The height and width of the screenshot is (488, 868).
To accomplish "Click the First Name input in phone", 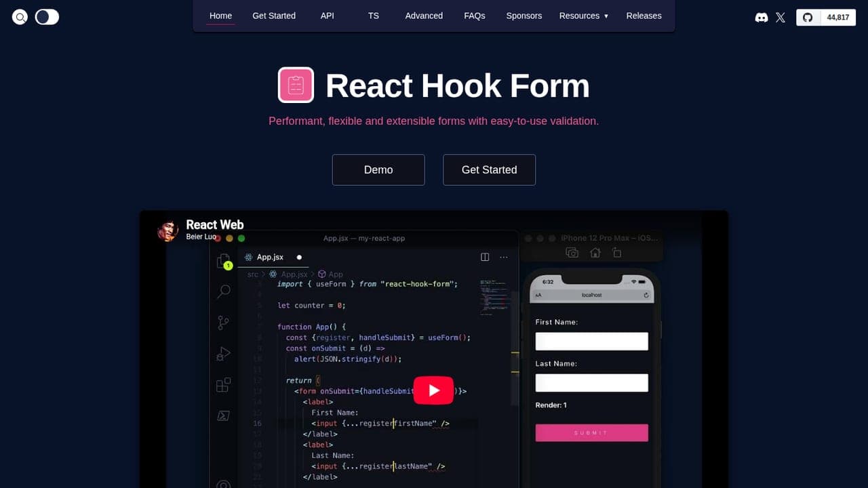I will coord(592,341).
